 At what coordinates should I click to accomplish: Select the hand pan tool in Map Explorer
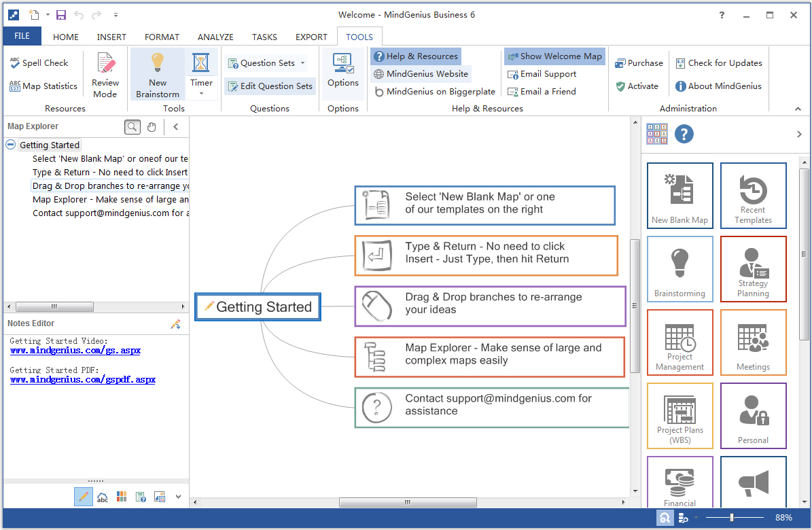(152, 126)
